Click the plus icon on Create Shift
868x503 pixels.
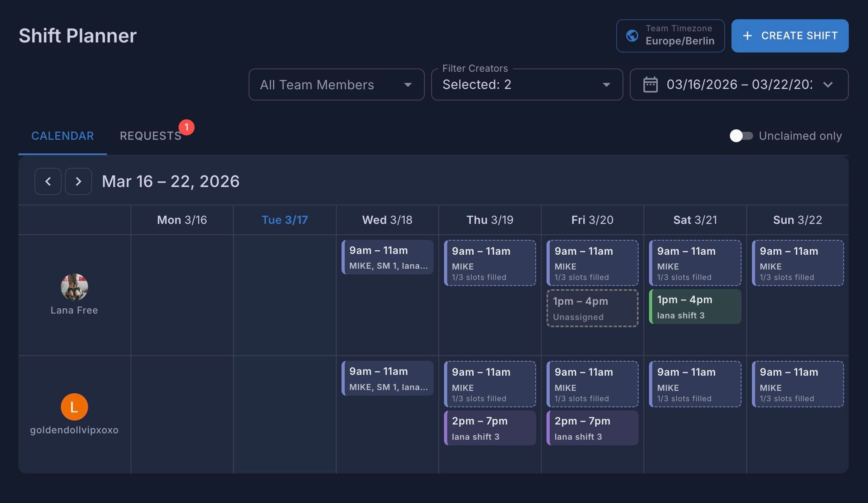[x=747, y=36]
